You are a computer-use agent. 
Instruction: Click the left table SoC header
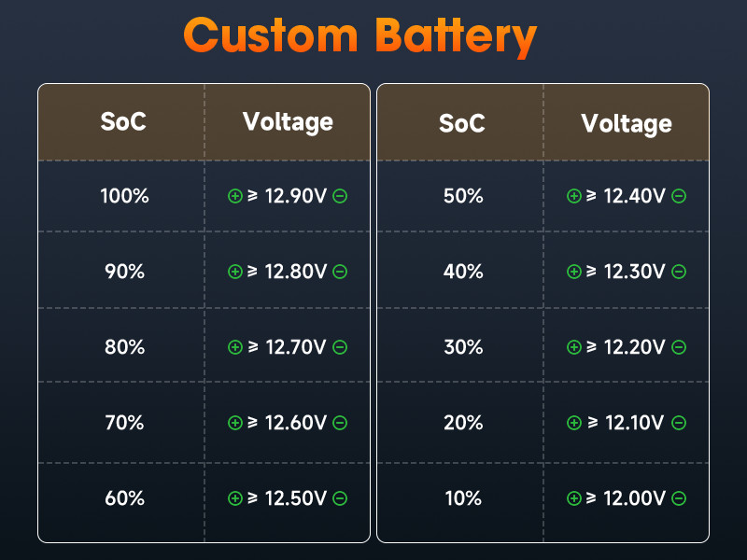pos(123,122)
